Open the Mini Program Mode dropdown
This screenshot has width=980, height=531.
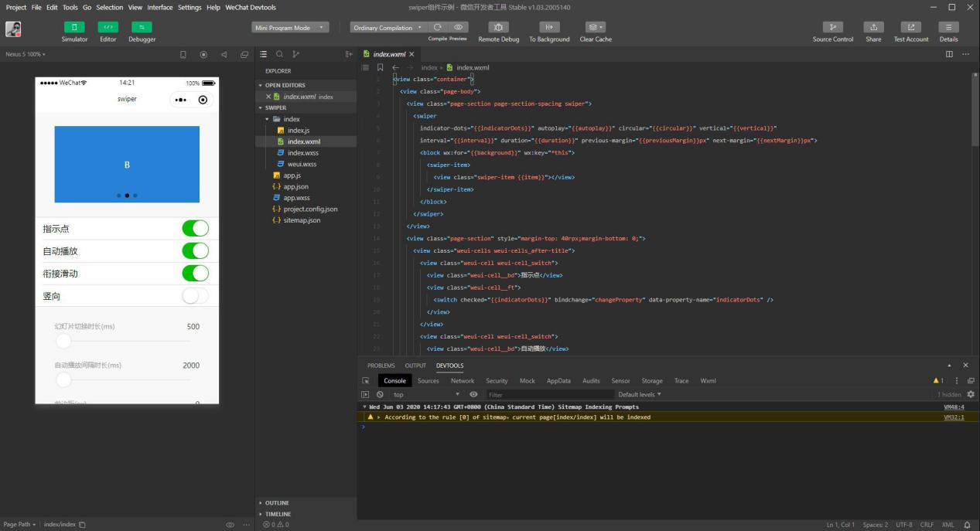point(290,28)
